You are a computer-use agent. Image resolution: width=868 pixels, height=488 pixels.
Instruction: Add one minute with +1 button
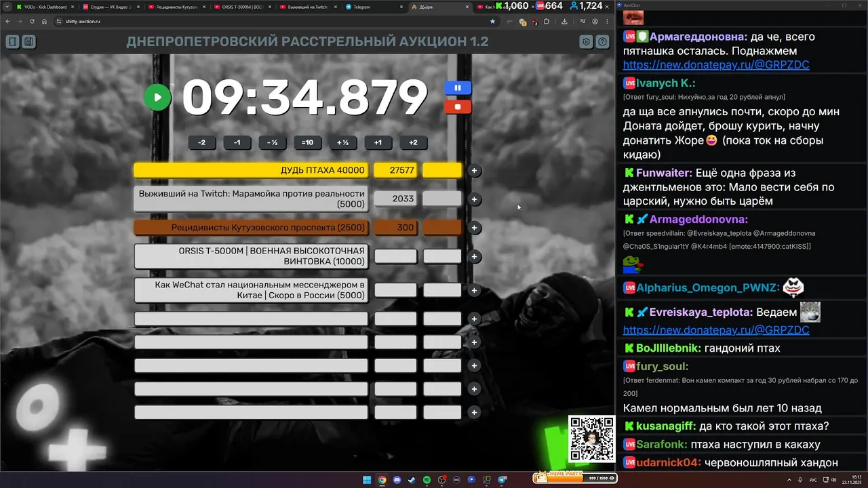point(378,142)
